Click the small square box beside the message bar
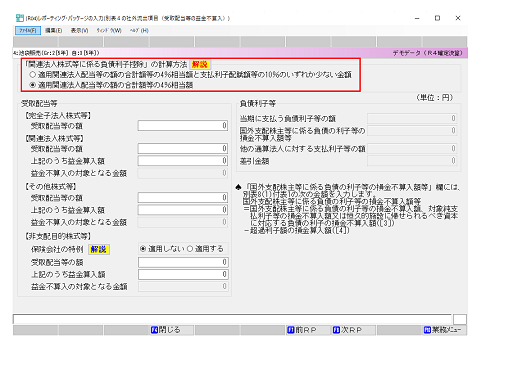This screenshot has width=522, height=374. (x=460, y=319)
